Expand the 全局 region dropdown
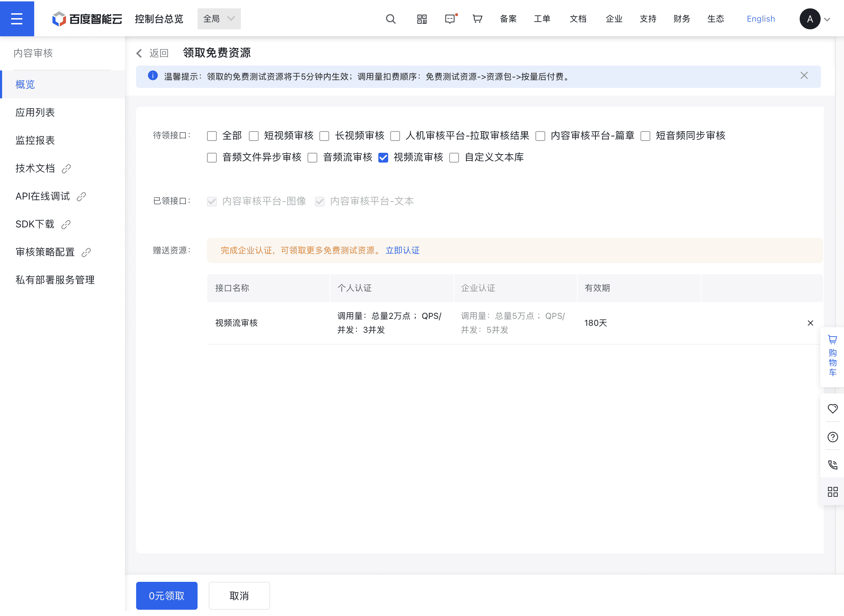 219,18
